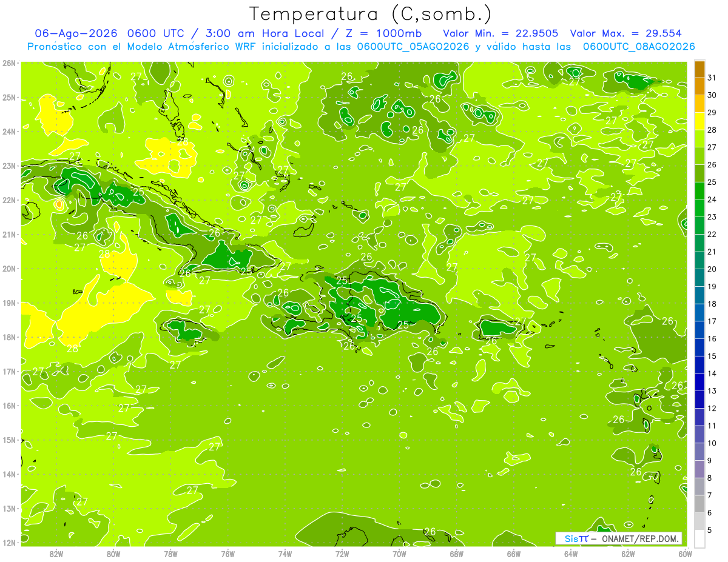Click the 30 label on the color scale
The height and width of the screenshot is (562, 728).
[712, 95]
